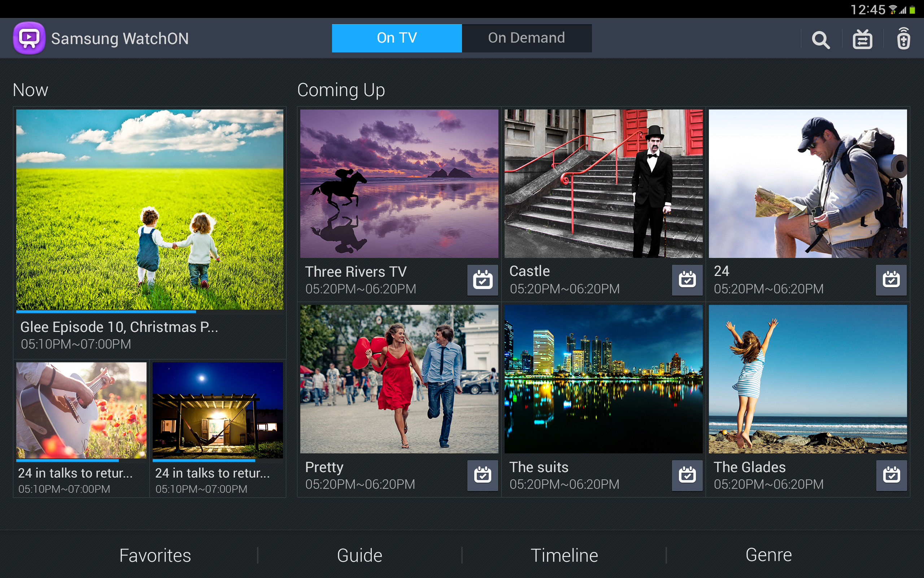The height and width of the screenshot is (578, 924).
Task: Open the night house show thumbnail
Action: point(218,410)
